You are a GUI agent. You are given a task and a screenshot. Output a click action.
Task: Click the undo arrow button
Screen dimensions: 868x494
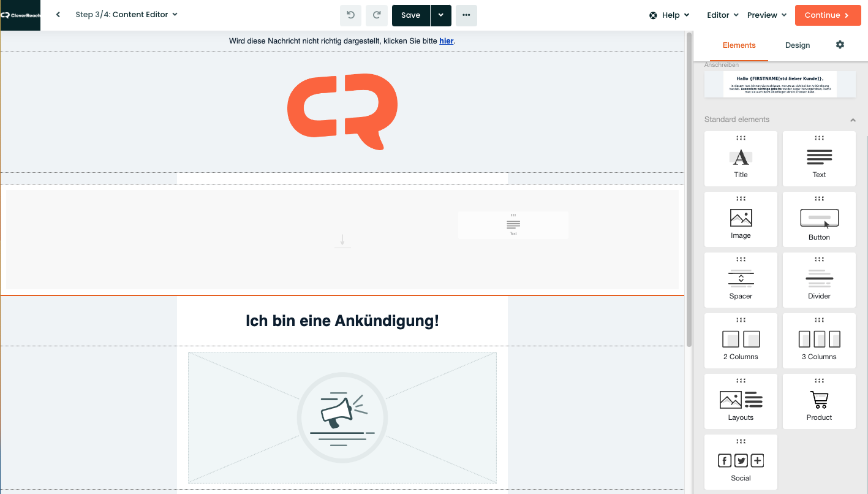[x=351, y=15]
